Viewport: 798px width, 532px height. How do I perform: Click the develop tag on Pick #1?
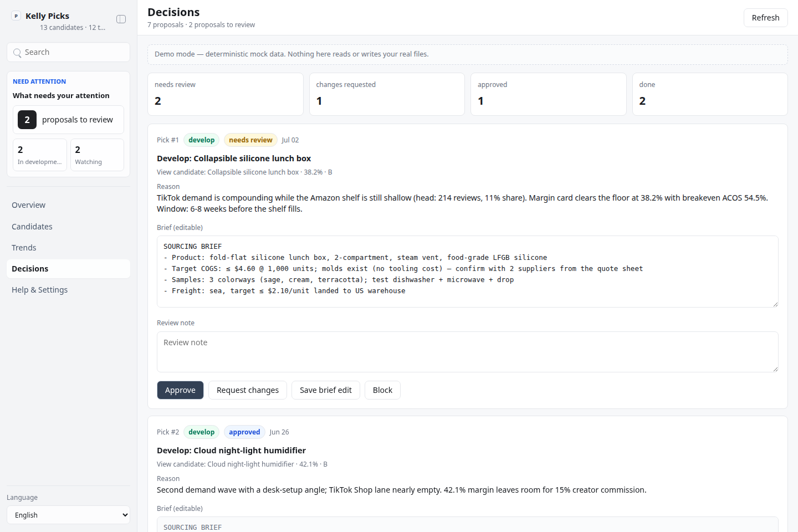[201, 140]
